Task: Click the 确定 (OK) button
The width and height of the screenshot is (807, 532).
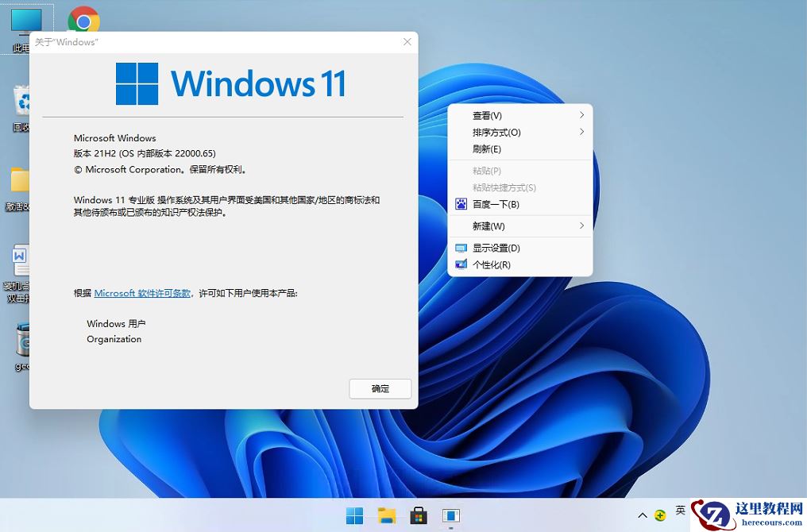Action: [380, 388]
